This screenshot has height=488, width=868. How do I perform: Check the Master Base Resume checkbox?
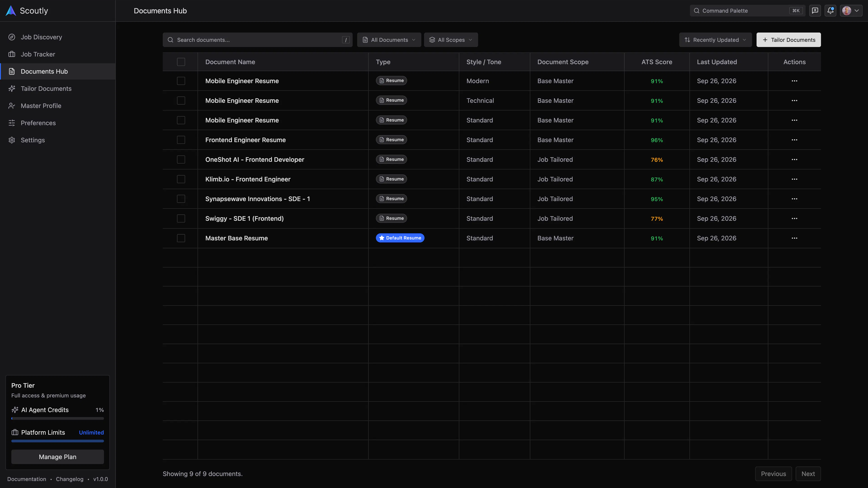[181, 238]
